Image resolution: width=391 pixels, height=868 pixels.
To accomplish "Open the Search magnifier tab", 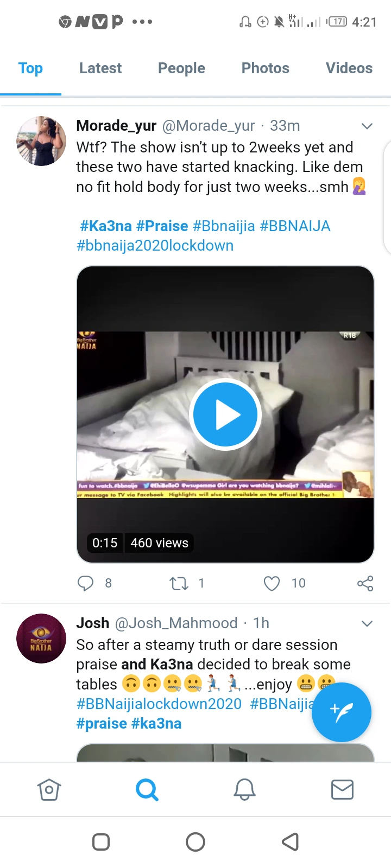I will pyautogui.click(x=147, y=789).
